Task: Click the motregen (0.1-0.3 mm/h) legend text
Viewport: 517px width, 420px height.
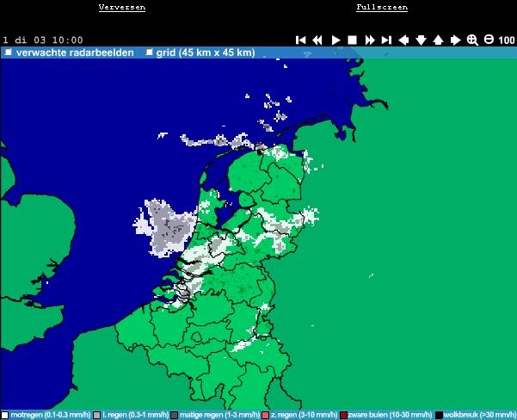Action: 51,415
